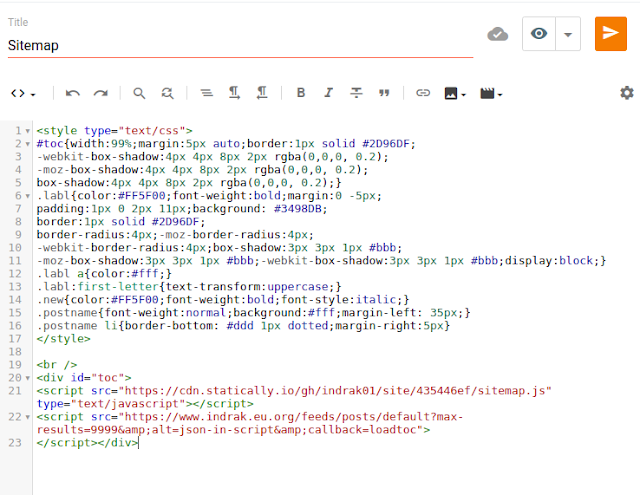Click the .new{color:#FF5F00 rule line
The height and width of the screenshot is (495, 640).
tap(223, 300)
